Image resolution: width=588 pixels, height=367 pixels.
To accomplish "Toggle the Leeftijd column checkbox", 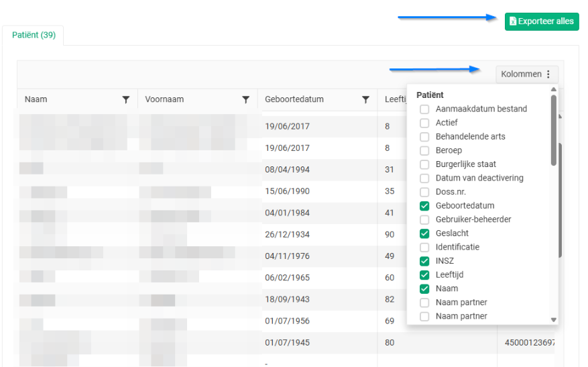I will coord(424,275).
